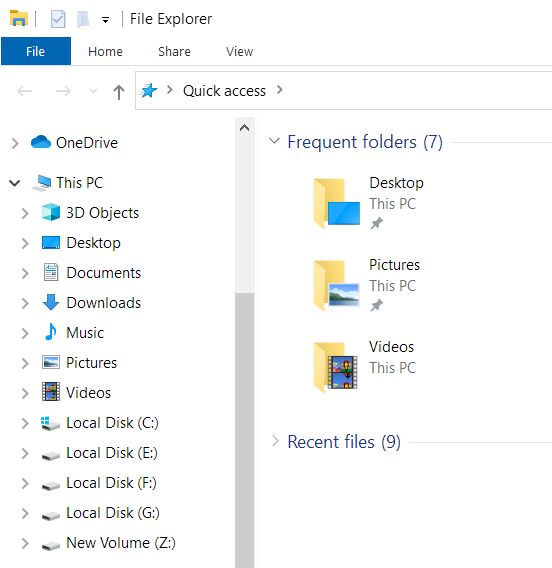Click the Downloads blue arrow icon
Viewport: 552px width, 568px height.
51,302
